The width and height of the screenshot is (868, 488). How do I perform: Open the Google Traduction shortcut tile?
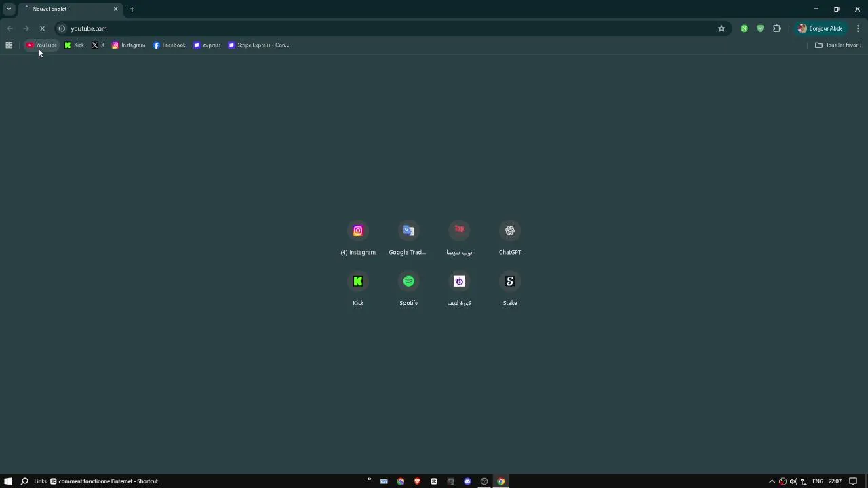[408, 239]
